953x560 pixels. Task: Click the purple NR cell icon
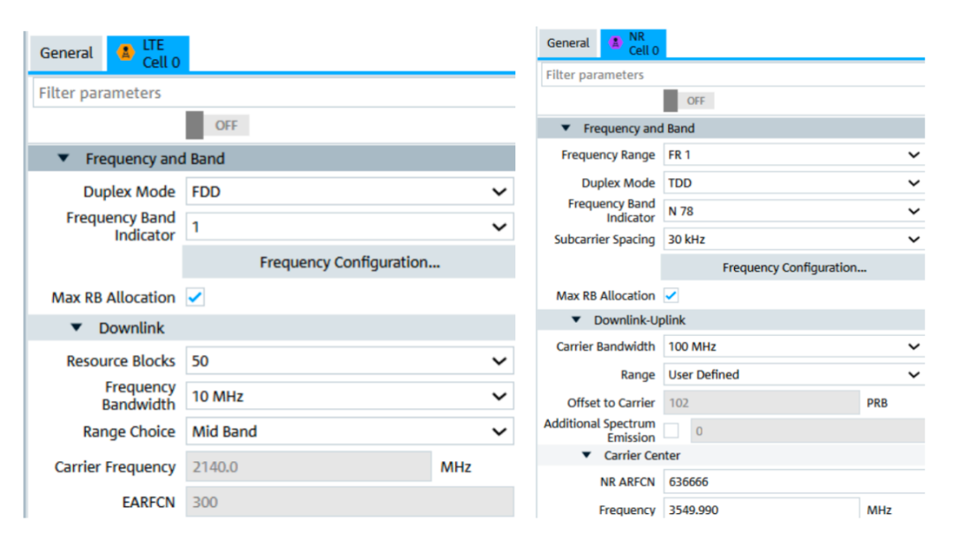click(615, 42)
